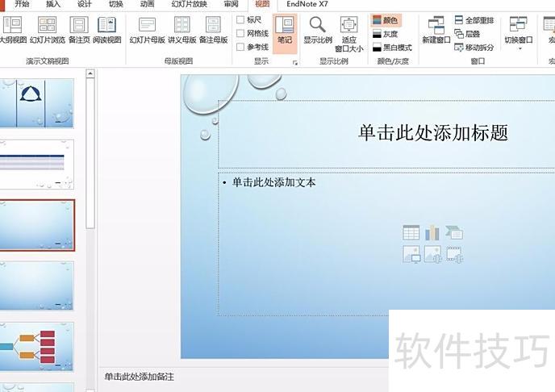Open the 审阅 review tab
555x392 pixels.
(x=231, y=4)
